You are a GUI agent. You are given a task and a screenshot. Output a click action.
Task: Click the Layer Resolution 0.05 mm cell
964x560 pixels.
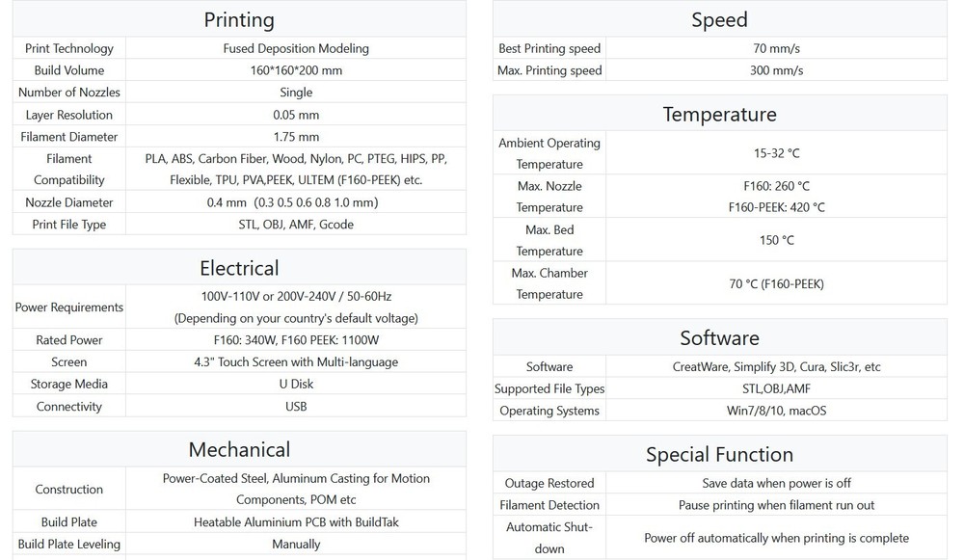coord(296,115)
